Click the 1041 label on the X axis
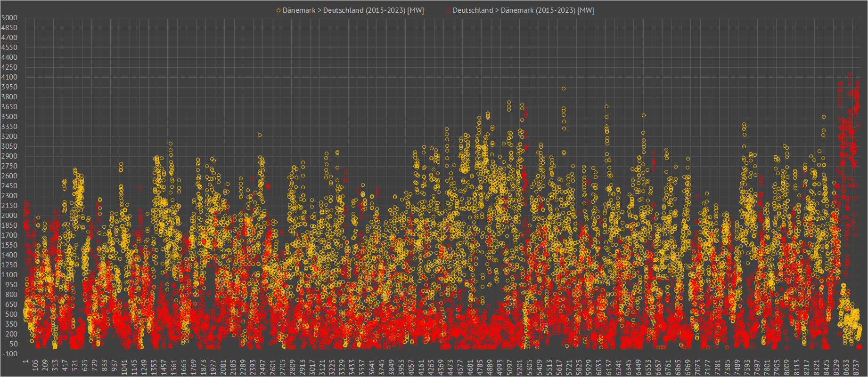Viewport: 868px width, 377px height. pos(124,366)
